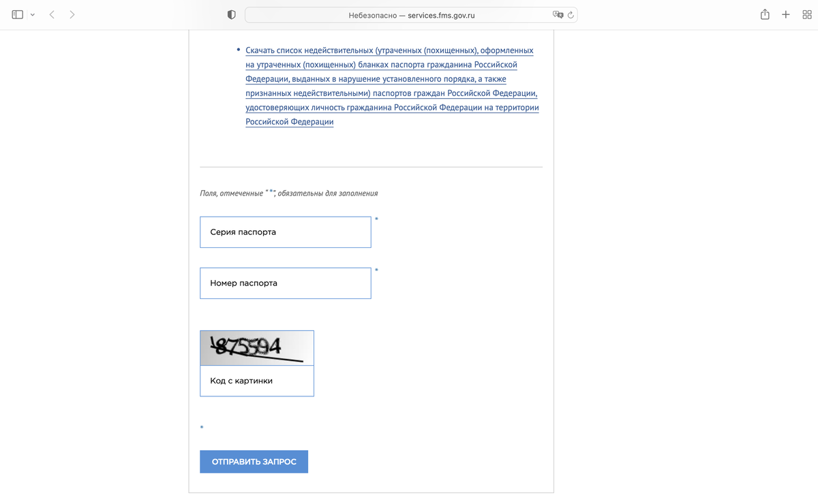Open the privacy shield report icon

pos(231,14)
